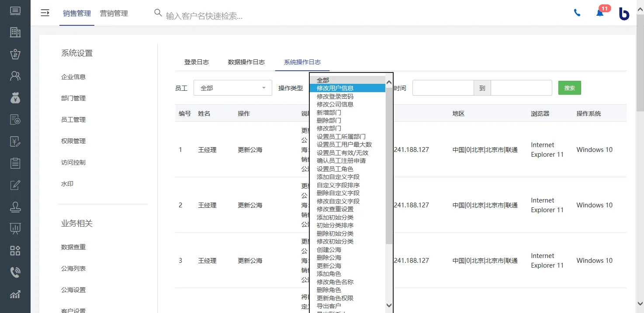The image size is (644, 313).
Task: Open the starred document icon in sidebar
Action: pyautogui.click(x=15, y=120)
